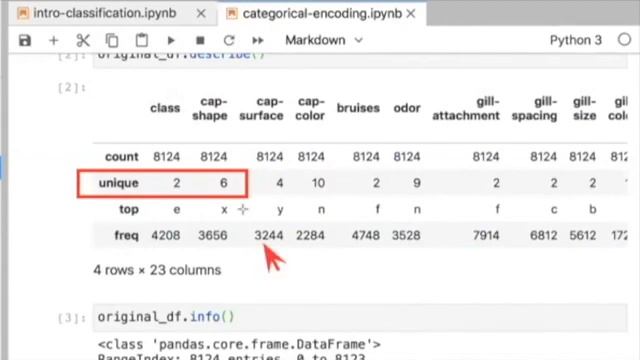Viewport: 640px width, 360px height.
Task: Restart kernel and run all cells icon
Action: (258, 40)
